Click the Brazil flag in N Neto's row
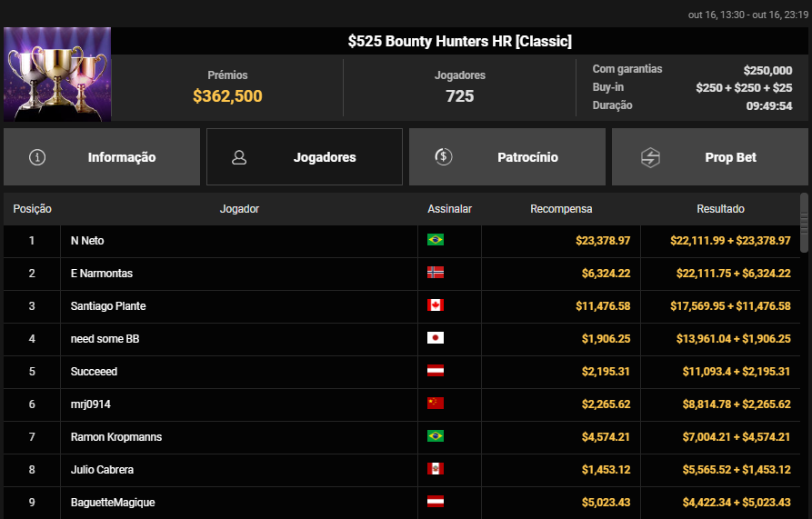Image resolution: width=812 pixels, height=519 pixels. (x=436, y=240)
